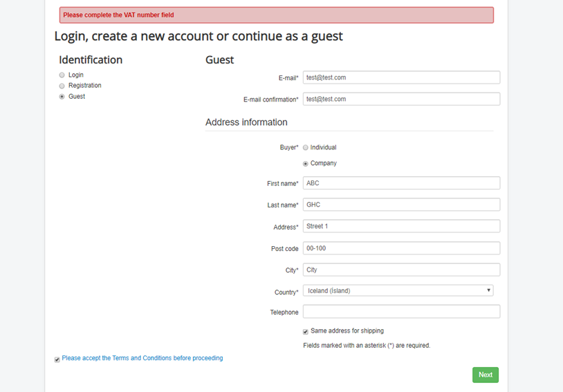Click the First name input
The width and height of the screenshot is (563, 392).
(401, 183)
